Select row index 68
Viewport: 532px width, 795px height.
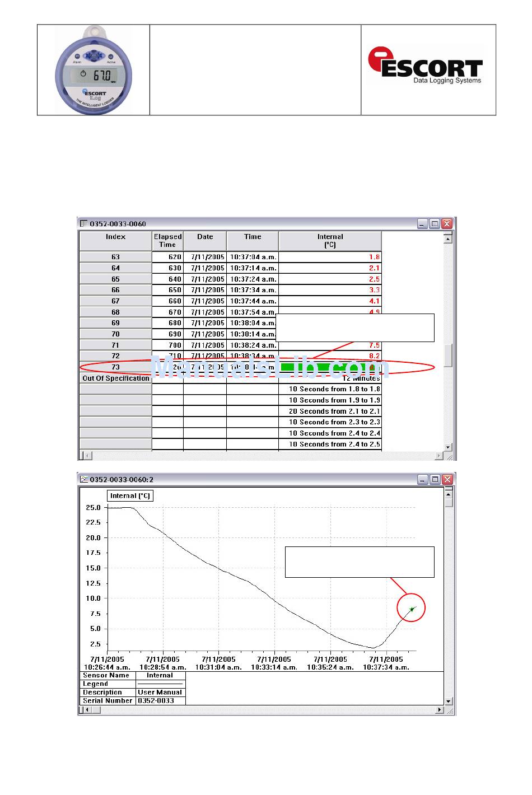point(115,312)
